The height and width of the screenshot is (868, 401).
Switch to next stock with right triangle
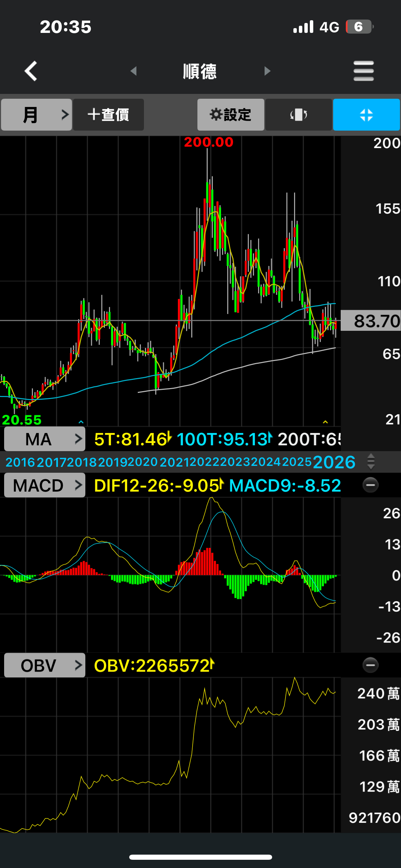tap(267, 71)
